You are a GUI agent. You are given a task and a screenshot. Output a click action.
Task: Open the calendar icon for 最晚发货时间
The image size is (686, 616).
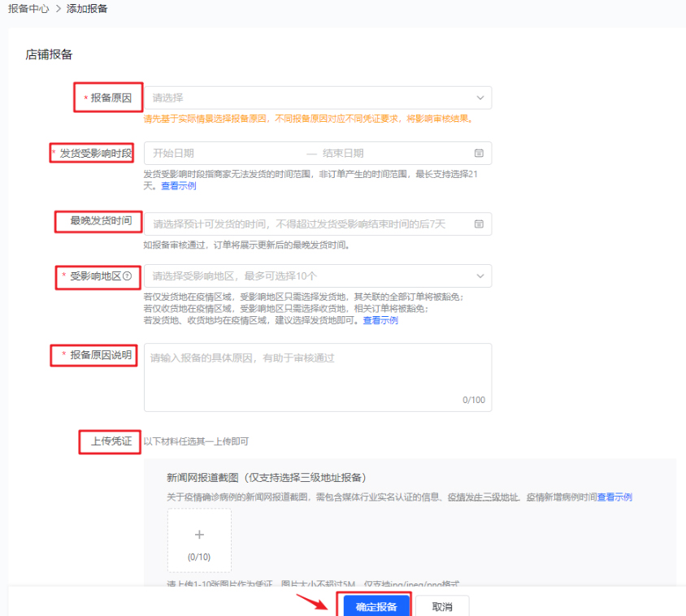(x=478, y=223)
